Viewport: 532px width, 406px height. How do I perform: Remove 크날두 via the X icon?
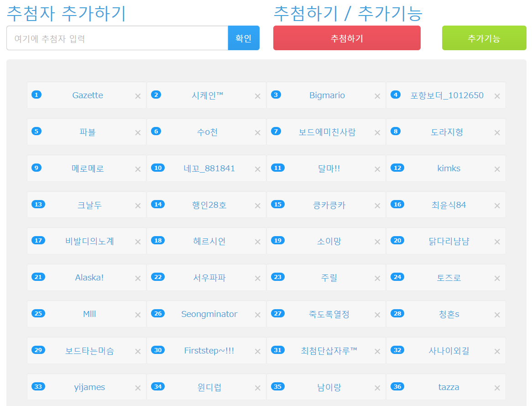pos(138,206)
